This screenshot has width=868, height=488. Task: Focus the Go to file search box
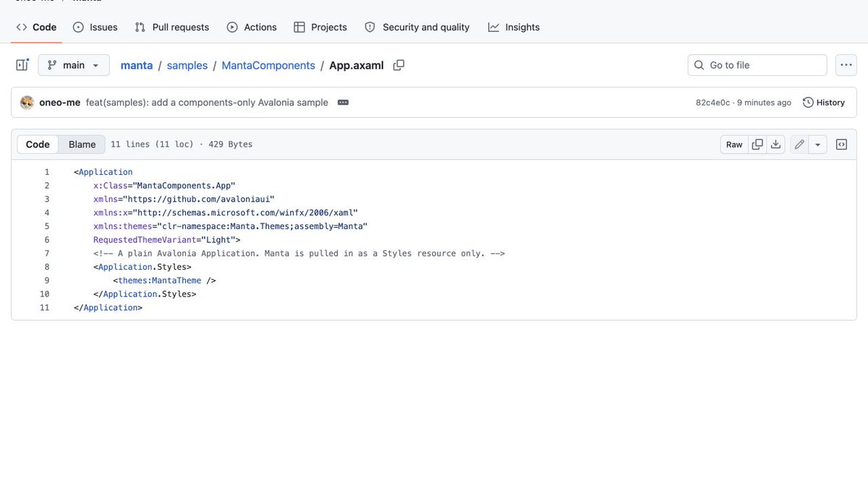[757, 65]
